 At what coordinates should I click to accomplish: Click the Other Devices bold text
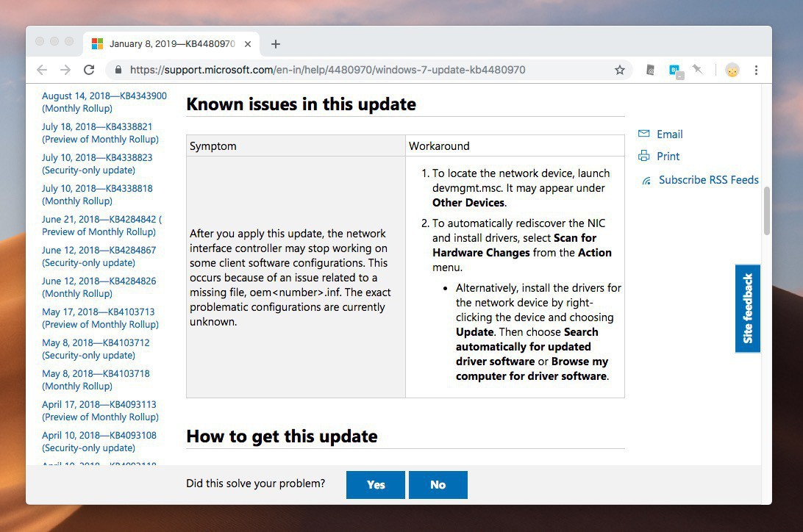point(468,203)
